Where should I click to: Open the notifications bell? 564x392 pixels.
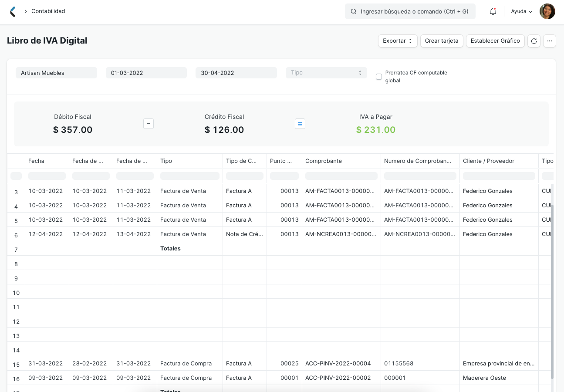coord(493,11)
